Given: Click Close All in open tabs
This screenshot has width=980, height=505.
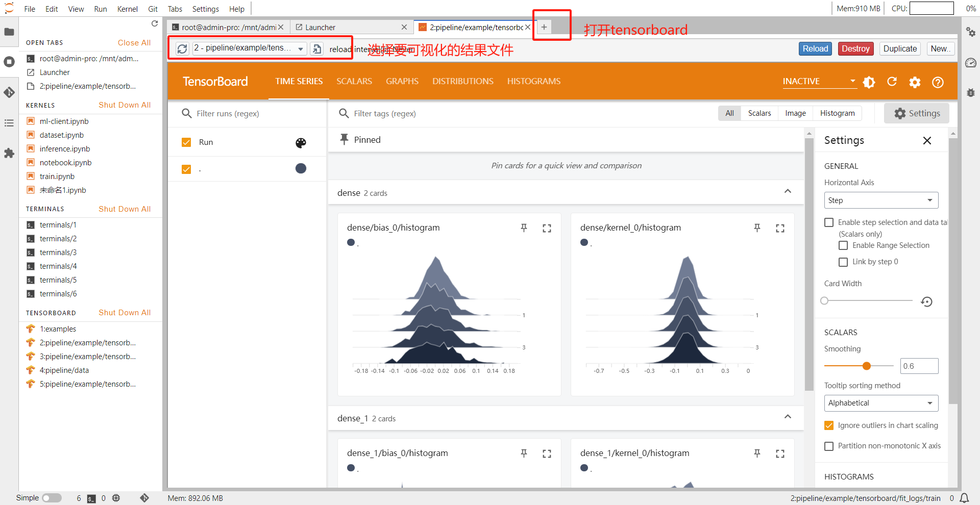Looking at the screenshot, I should (x=134, y=43).
